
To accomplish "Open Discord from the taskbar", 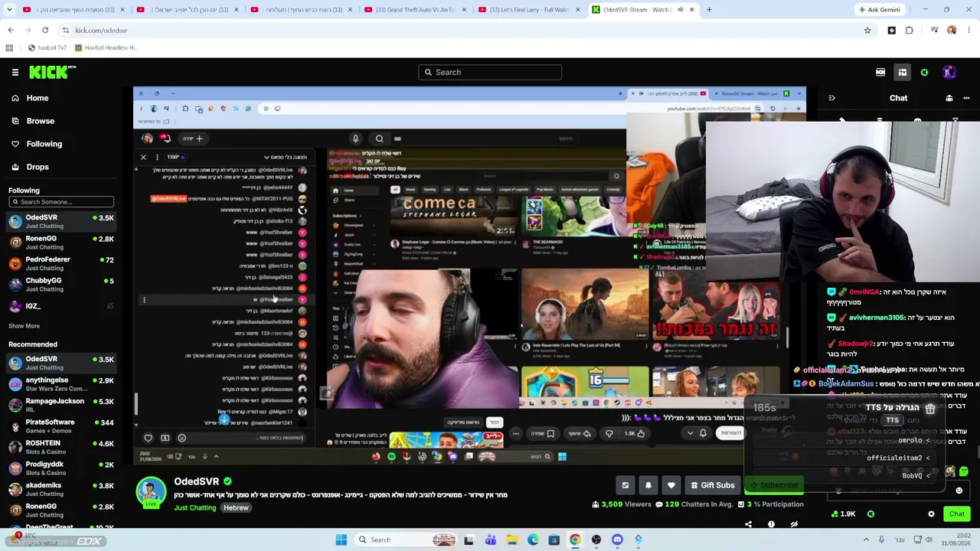I will (617, 540).
